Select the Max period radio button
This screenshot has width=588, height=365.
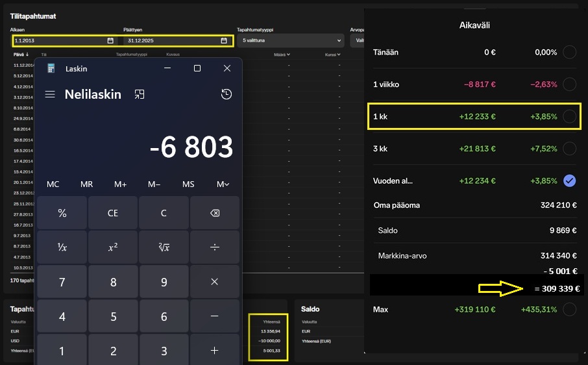coord(569,310)
